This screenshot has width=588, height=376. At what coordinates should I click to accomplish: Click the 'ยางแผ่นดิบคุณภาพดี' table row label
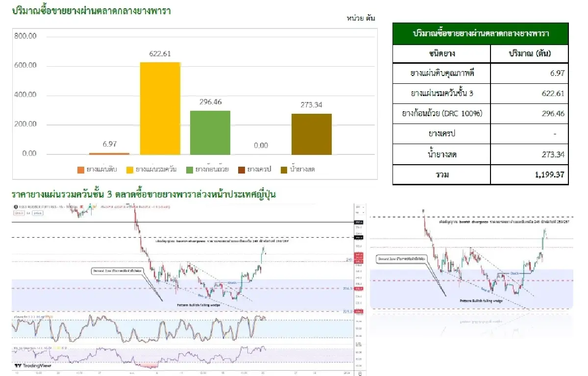442,73
